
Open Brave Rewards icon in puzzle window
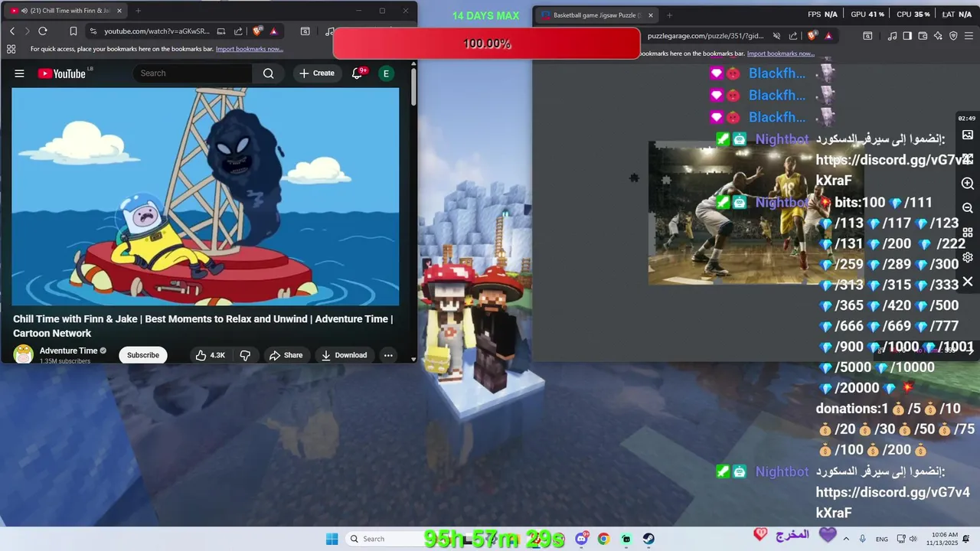(828, 36)
